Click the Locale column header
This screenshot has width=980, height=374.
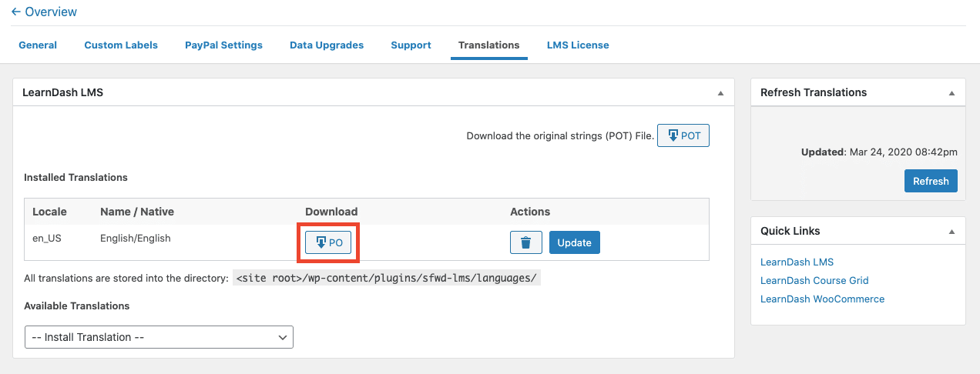(49, 212)
